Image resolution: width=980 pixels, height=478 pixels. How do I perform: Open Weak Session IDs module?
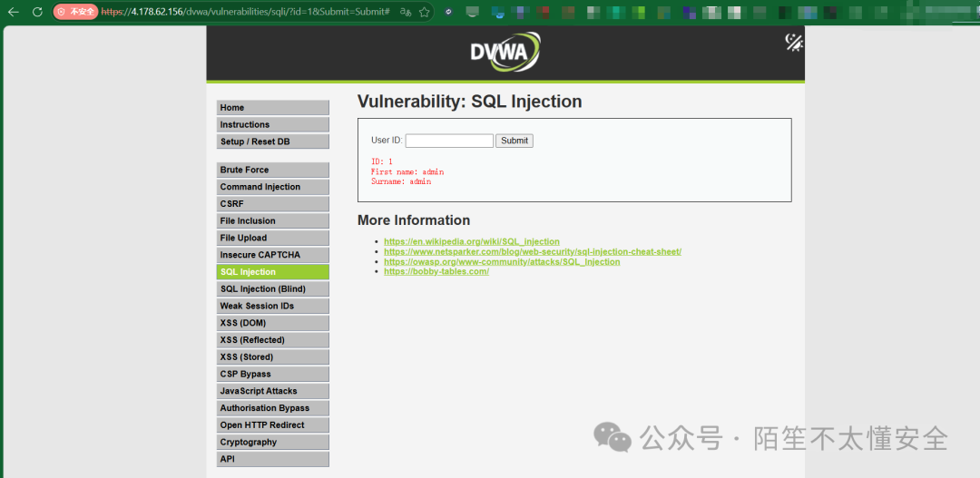pyautogui.click(x=272, y=307)
